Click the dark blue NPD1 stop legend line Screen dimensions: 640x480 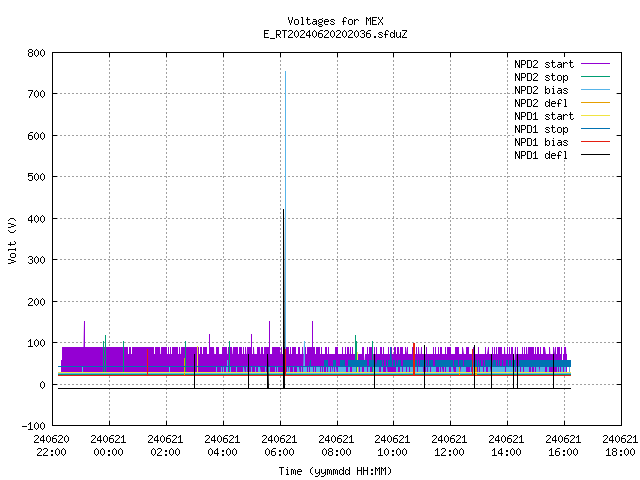pos(595,129)
